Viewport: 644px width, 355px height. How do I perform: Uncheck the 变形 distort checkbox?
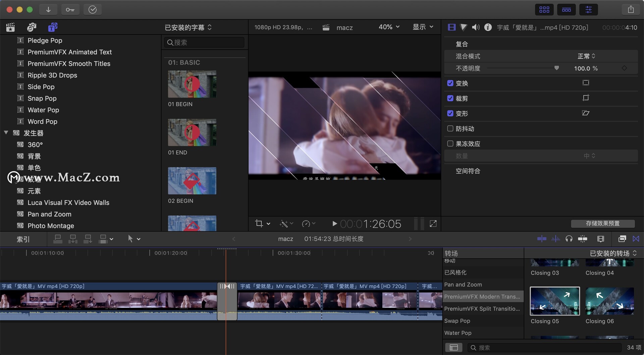450,113
